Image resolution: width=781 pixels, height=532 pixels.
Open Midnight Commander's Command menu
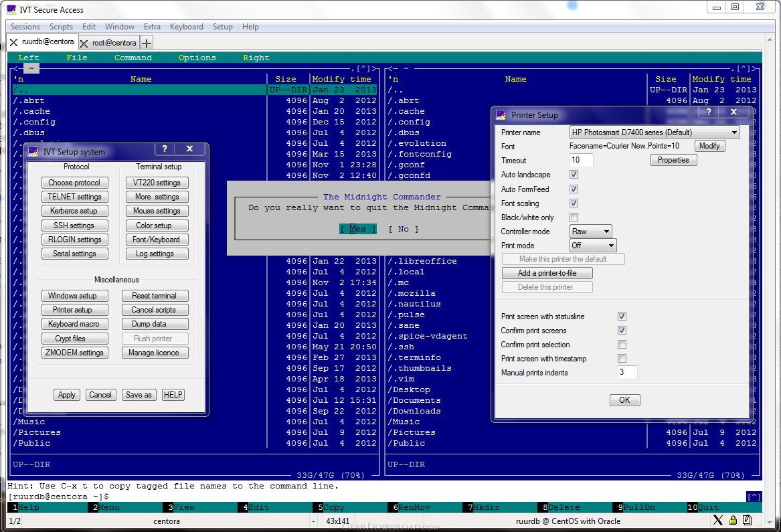pos(133,58)
